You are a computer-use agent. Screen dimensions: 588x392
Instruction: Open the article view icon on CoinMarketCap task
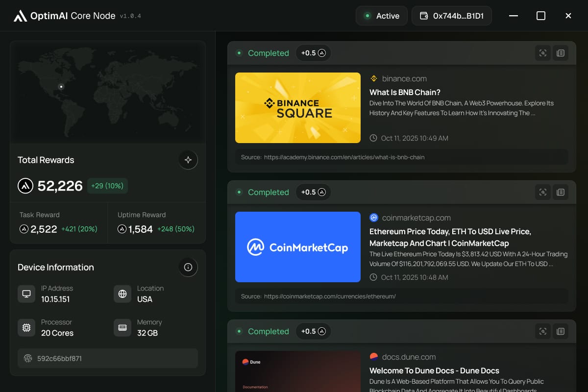(561, 192)
